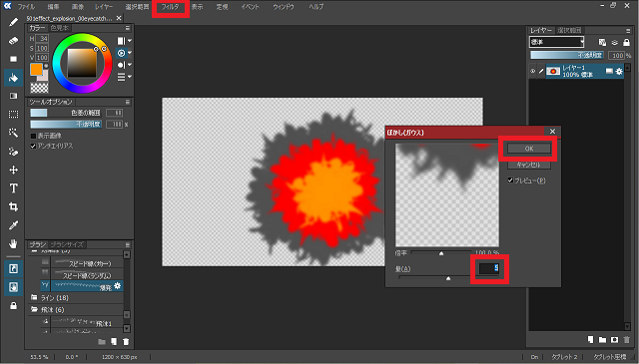Open the dropdown arrow beside the color wheel mode icon

click(x=130, y=53)
